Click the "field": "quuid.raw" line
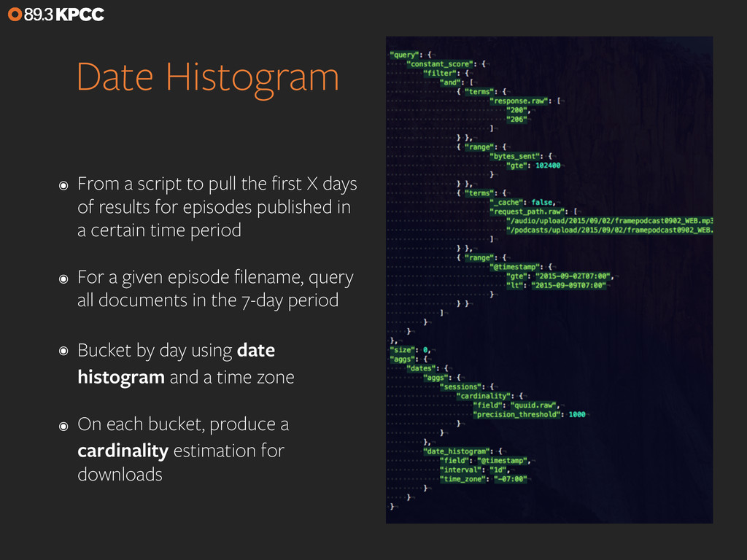This screenshot has width=747, height=560. (x=516, y=405)
